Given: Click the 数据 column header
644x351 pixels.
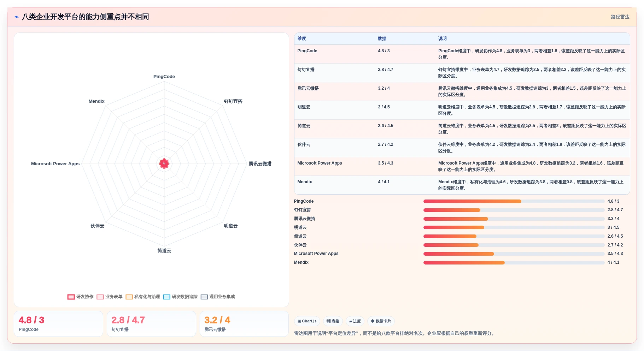Looking at the screenshot, I should 382,39.
